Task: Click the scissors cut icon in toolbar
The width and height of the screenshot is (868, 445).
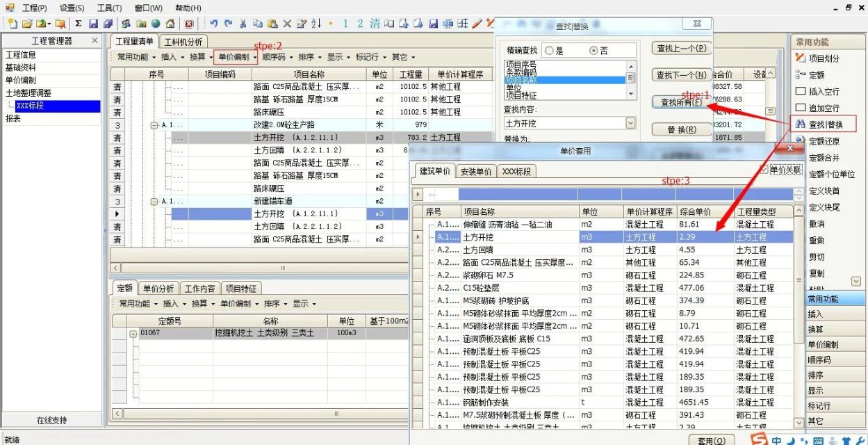Action: point(243,24)
